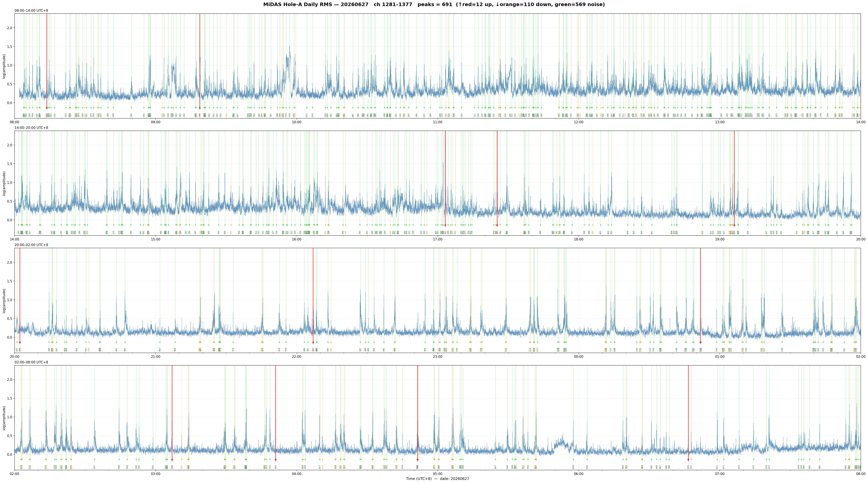
Task: Click the green noise peak label 617
Action: click(x=320, y=467)
